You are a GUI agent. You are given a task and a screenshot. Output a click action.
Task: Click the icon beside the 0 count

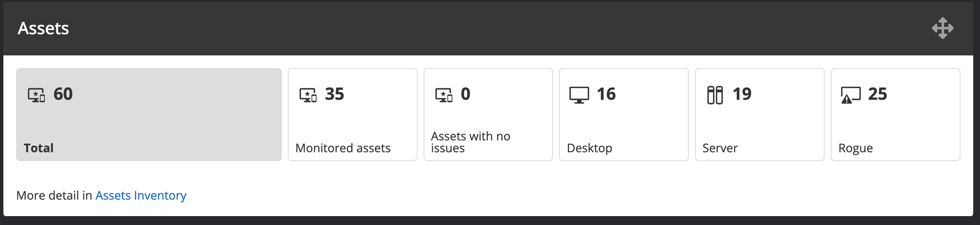[444, 95]
